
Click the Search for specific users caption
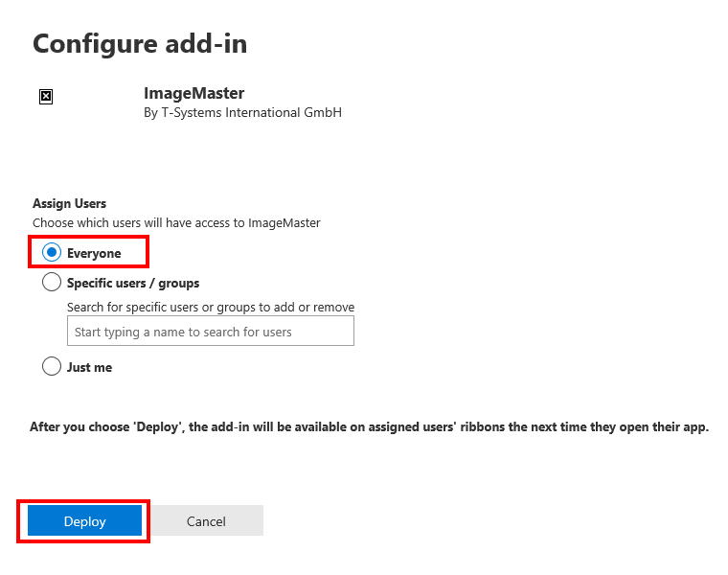[211, 308]
